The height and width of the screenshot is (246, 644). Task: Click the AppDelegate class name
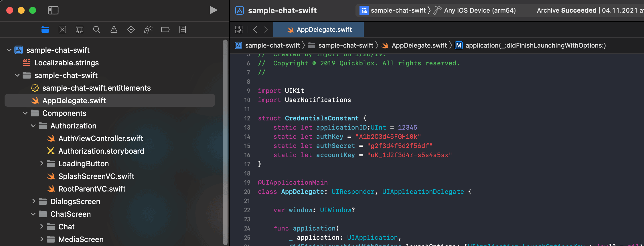pos(302,192)
